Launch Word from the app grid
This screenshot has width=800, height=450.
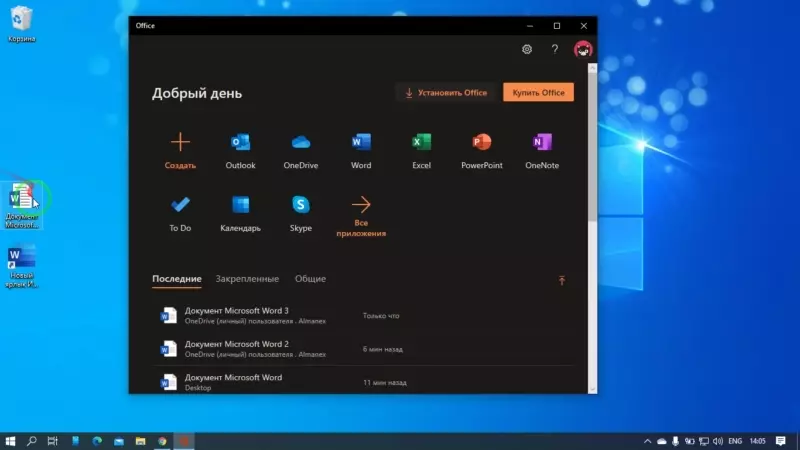(361, 142)
